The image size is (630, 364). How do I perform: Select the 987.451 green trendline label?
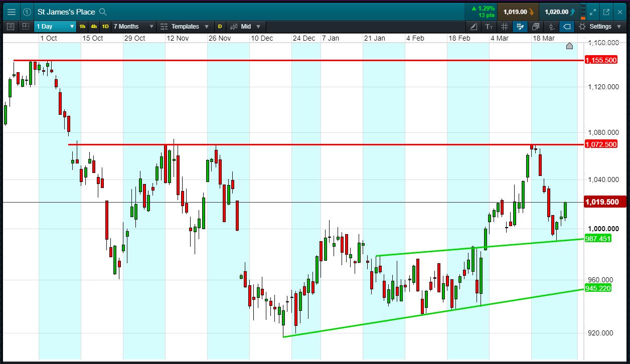(x=598, y=239)
